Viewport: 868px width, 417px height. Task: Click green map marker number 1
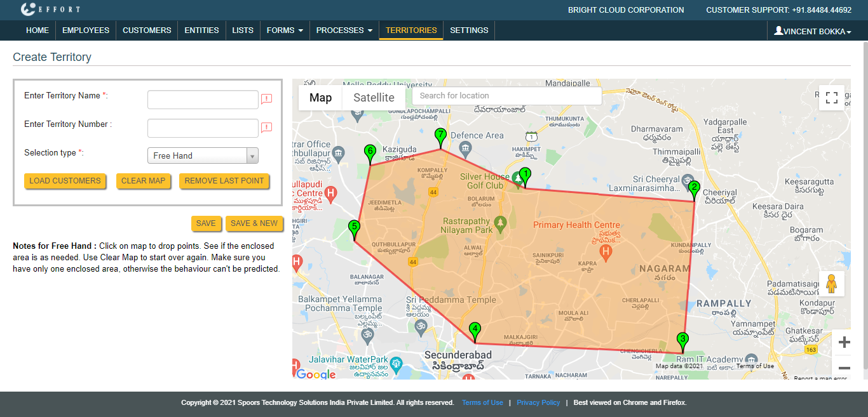(x=524, y=176)
